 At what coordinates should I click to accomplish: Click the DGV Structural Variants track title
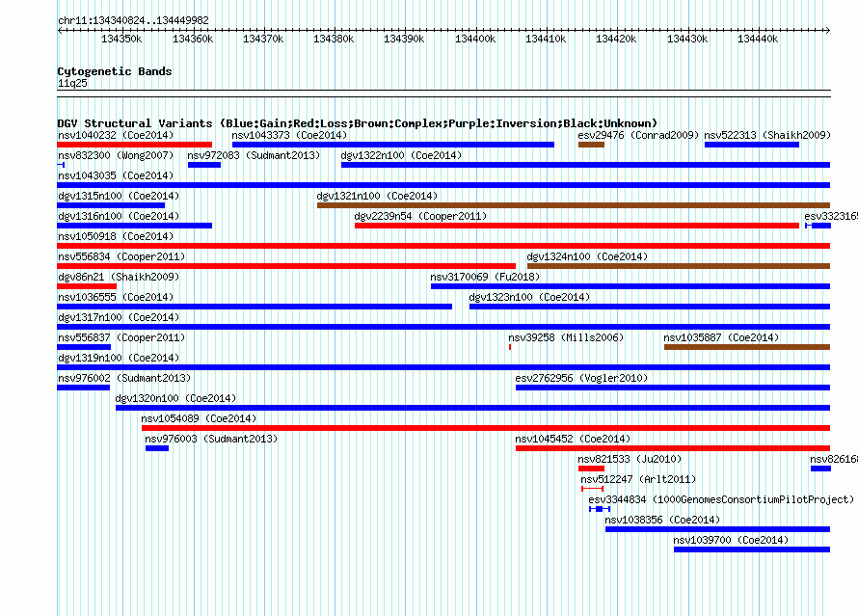(x=357, y=123)
